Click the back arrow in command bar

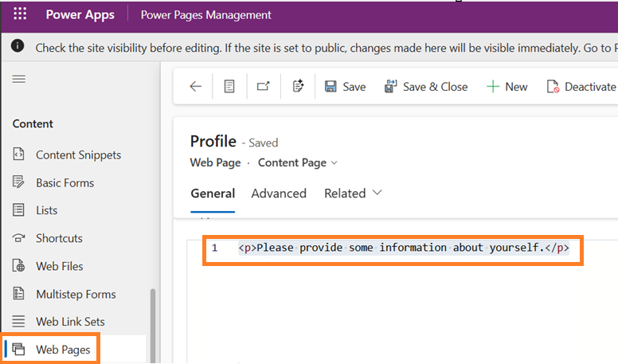pos(195,87)
